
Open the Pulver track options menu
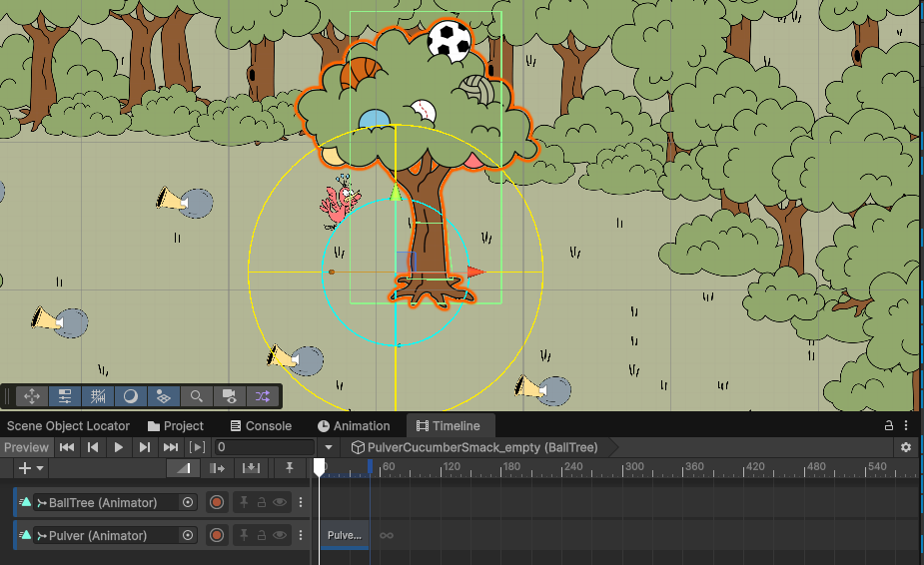pyautogui.click(x=301, y=536)
